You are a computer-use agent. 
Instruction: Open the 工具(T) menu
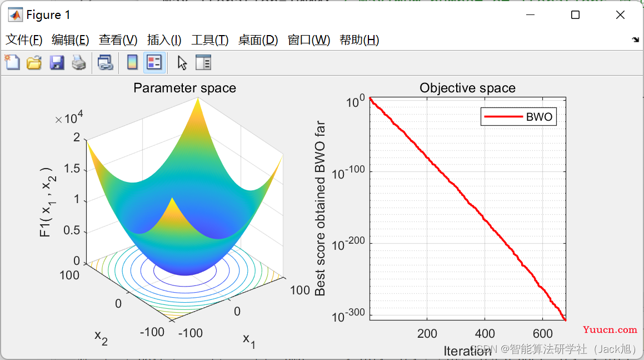pyautogui.click(x=210, y=40)
